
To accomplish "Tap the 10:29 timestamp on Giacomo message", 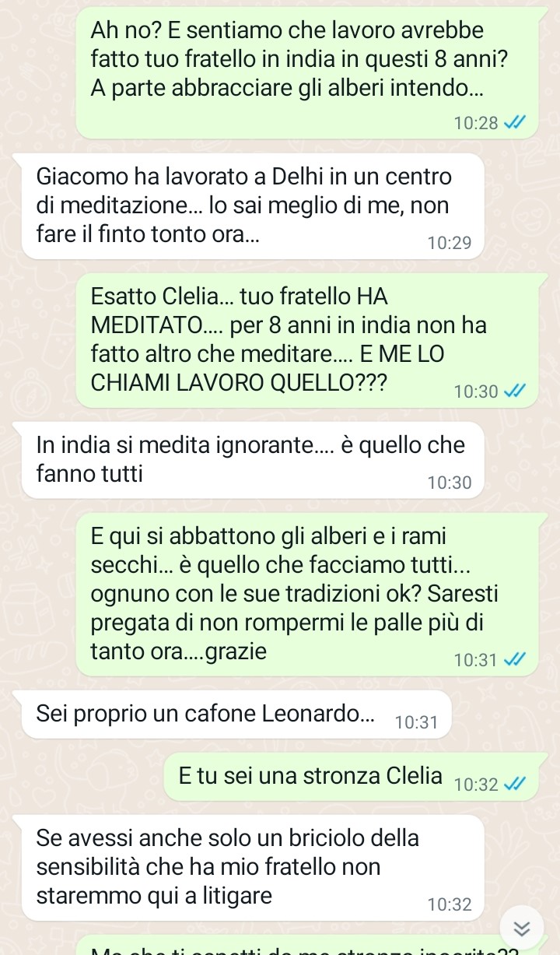I will (450, 243).
